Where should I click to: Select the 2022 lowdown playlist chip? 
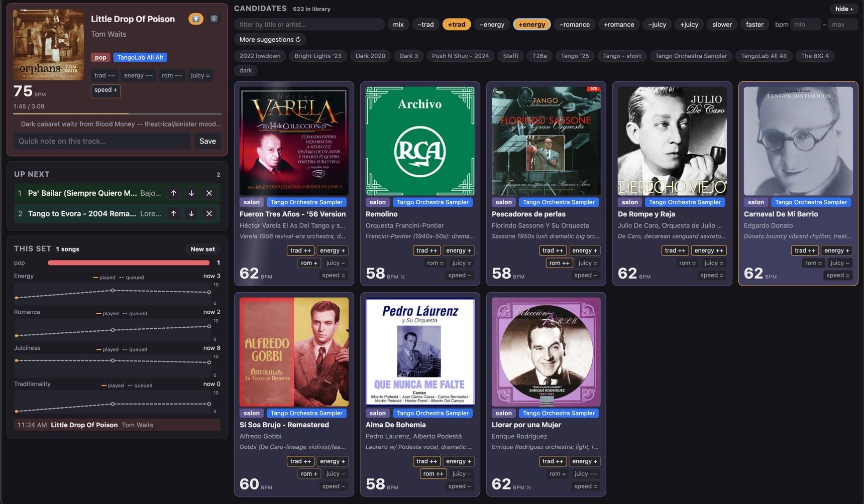click(260, 56)
